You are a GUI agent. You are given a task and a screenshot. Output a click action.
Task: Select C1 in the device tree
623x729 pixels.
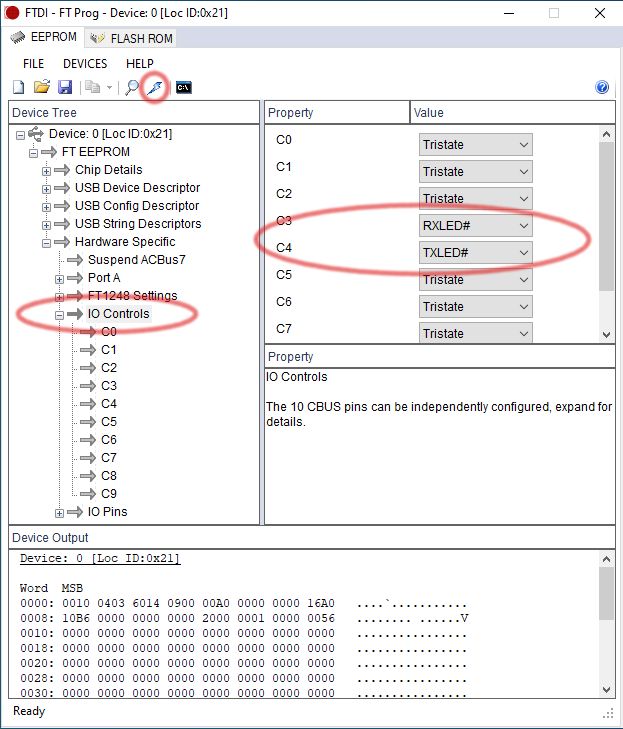click(109, 350)
